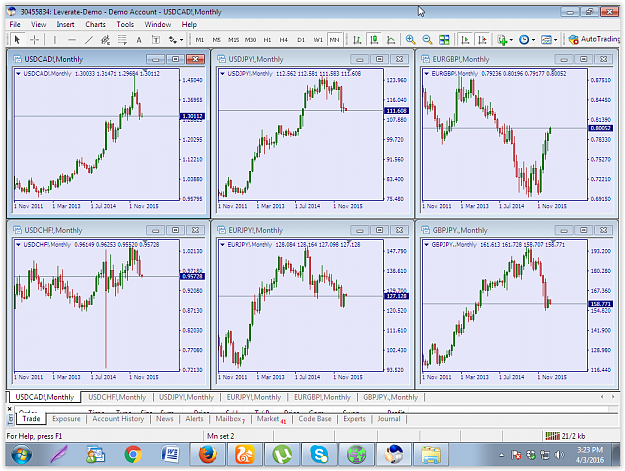Viewport: 625px width, 471px height.
Task: Activate the Crosshair tool
Action: (x=34, y=39)
